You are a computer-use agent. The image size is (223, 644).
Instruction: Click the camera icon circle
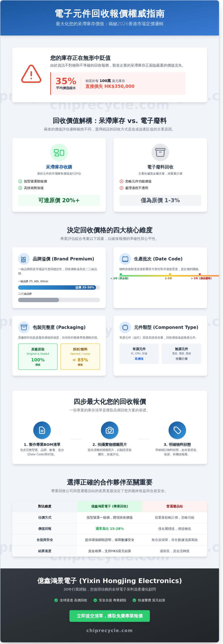tap(109, 430)
